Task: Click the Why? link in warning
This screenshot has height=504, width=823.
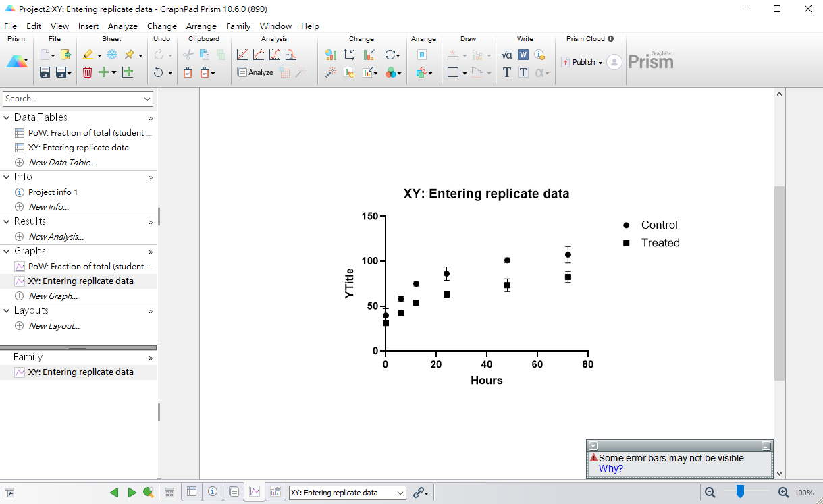Action: click(x=611, y=468)
